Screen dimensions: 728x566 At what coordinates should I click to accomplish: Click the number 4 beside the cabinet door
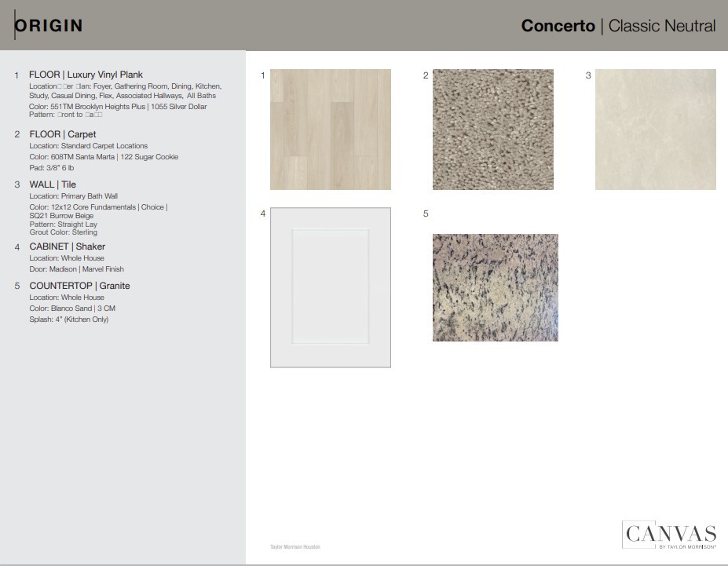pos(262,213)
